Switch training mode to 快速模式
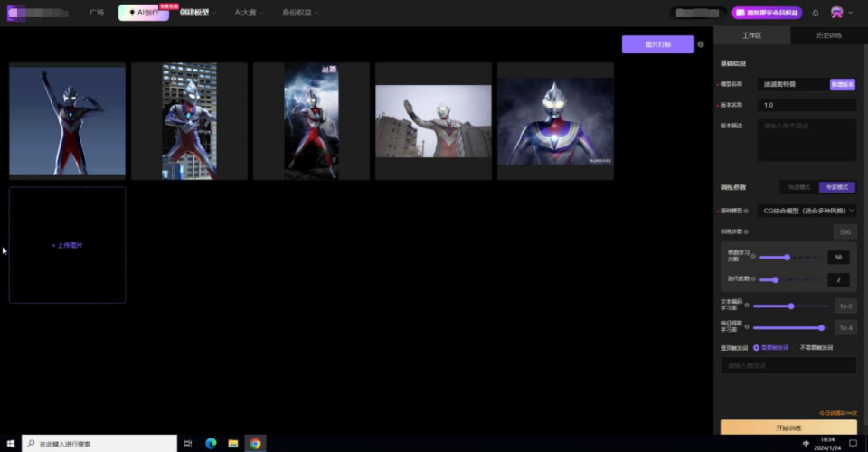Image resolution: width=868 pixels, height=452 pixels. (797, 187)
